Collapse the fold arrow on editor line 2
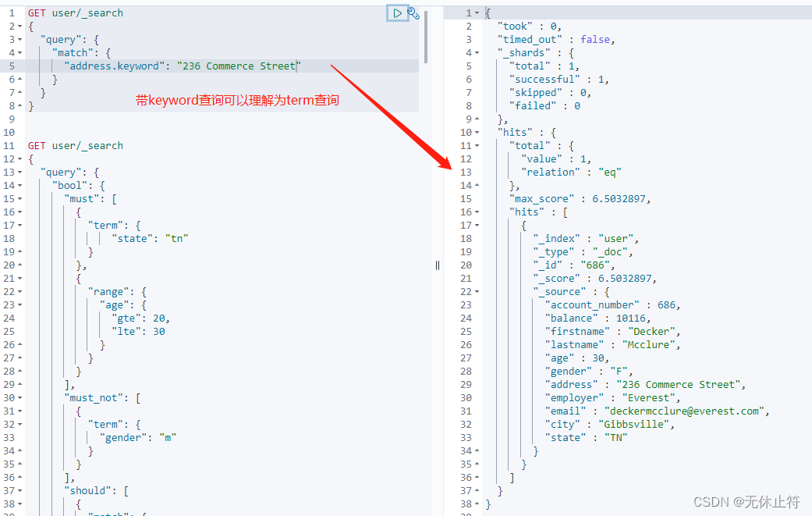 [20, 26]
